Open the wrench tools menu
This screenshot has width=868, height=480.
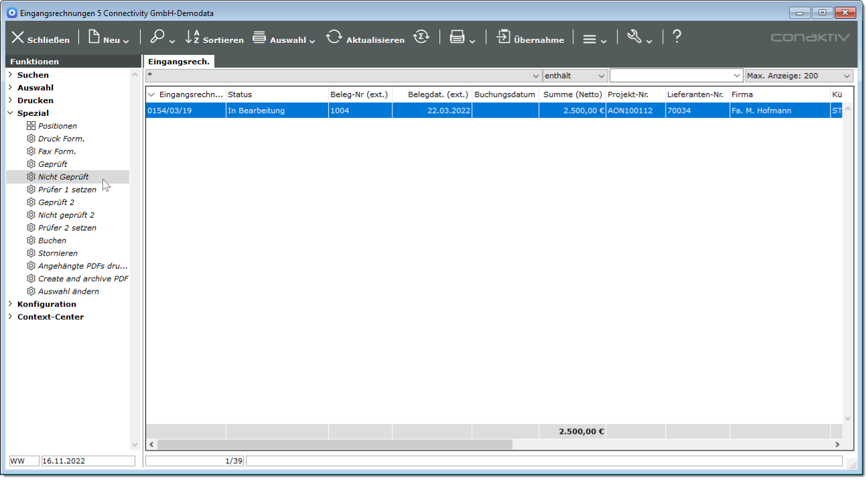[639, 38]
